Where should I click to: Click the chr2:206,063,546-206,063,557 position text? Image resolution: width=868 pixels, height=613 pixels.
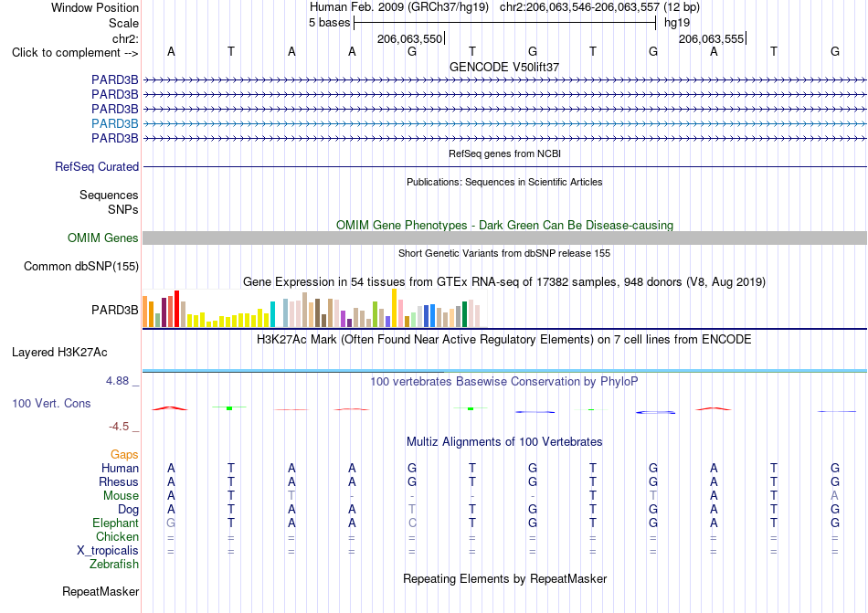pos(579,7)
